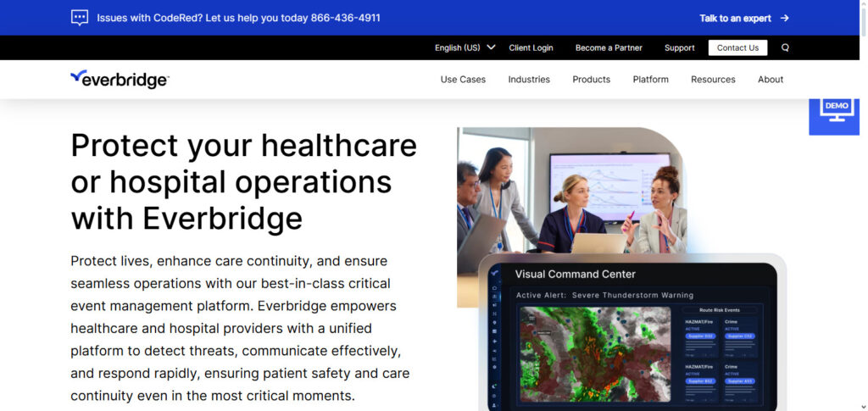Click Become a Partner link
This screenshot has width=868, height=411.
coord(609,47)
